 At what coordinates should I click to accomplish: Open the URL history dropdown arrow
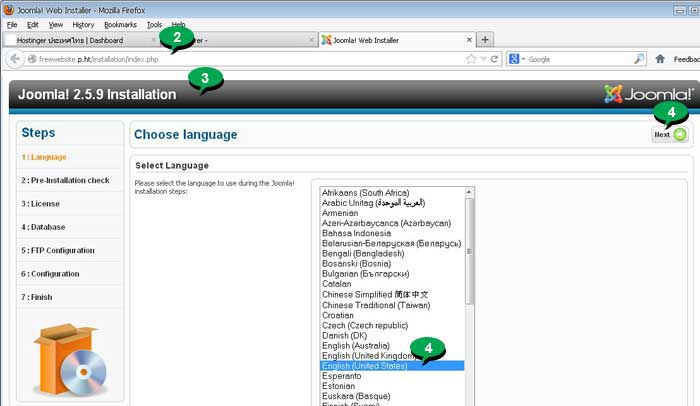(483, 59)
